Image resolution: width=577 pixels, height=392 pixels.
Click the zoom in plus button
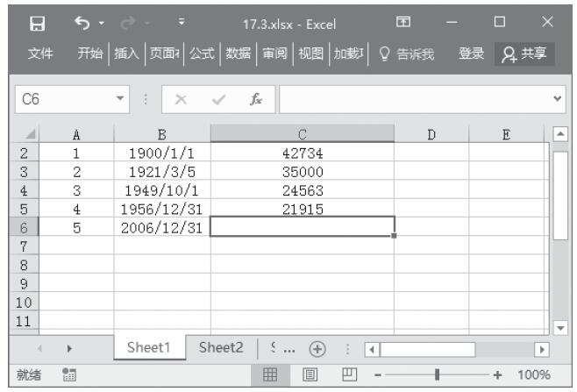point(498,374)
